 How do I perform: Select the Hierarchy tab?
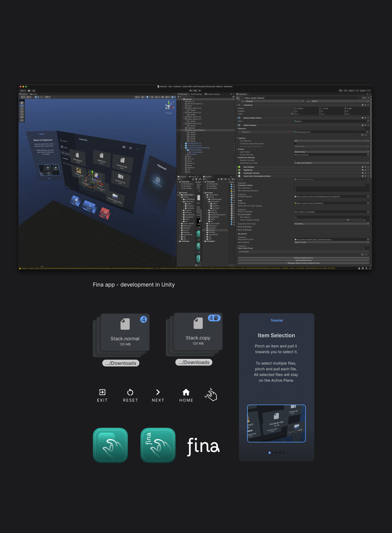[x=183, y=94]
